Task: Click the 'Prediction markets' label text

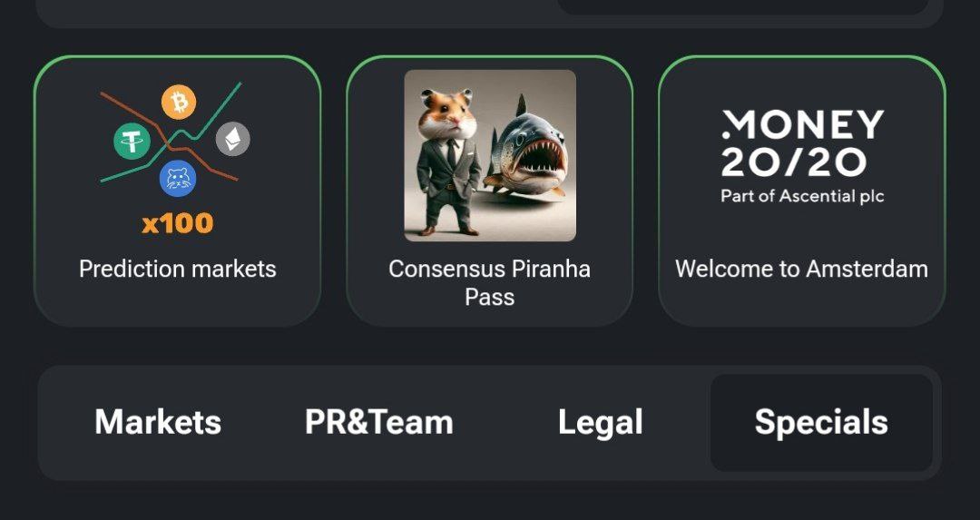Action: pos(178,270)
